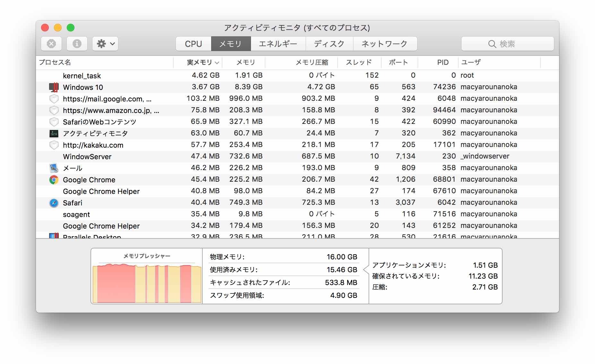Select Google Chrome Helper with PID 67610
The height and width of the screenshot is (364, 595).
[x=101, y=191]
